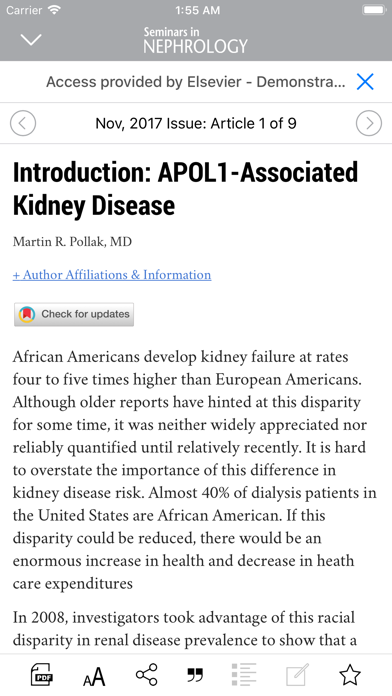Tap the Seminars in Nephrology journal title
Viewport: 392px width, 696px height.
(x=195, y=40)
